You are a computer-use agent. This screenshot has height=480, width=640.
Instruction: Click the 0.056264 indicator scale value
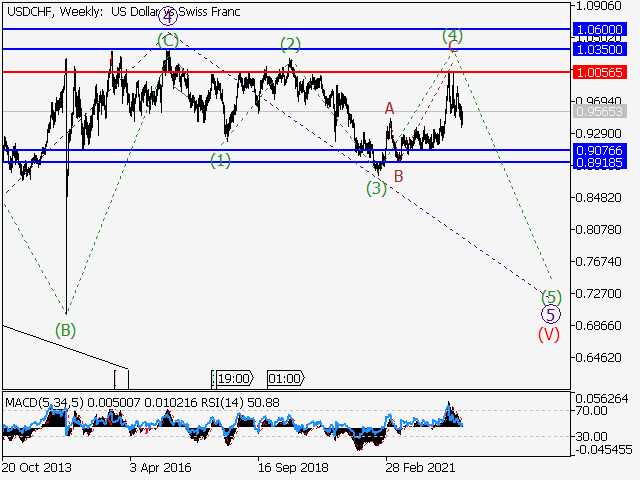602,399
